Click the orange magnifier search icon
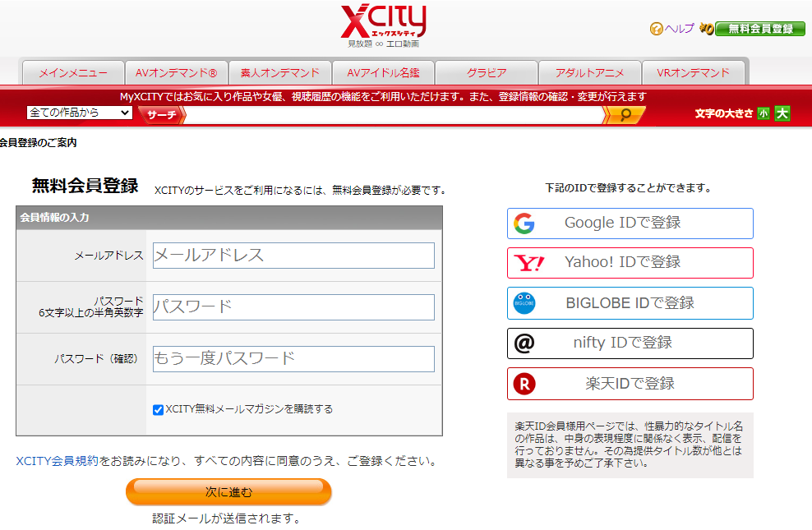The width and height of the screenshot is (812, 530). tap(625, 114)
